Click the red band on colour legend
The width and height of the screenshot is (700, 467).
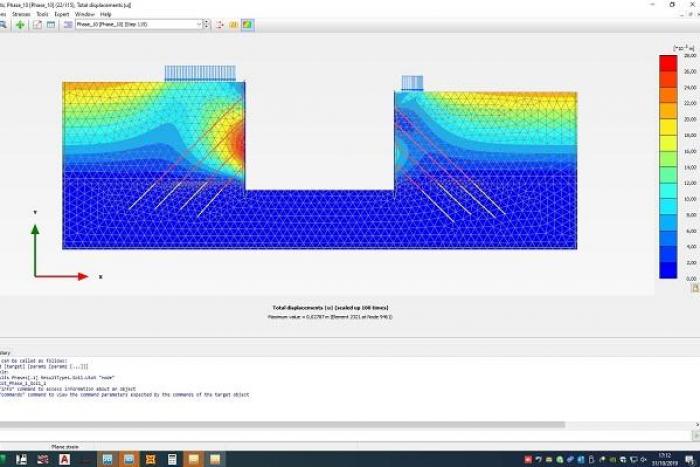[x=667, y=63]
